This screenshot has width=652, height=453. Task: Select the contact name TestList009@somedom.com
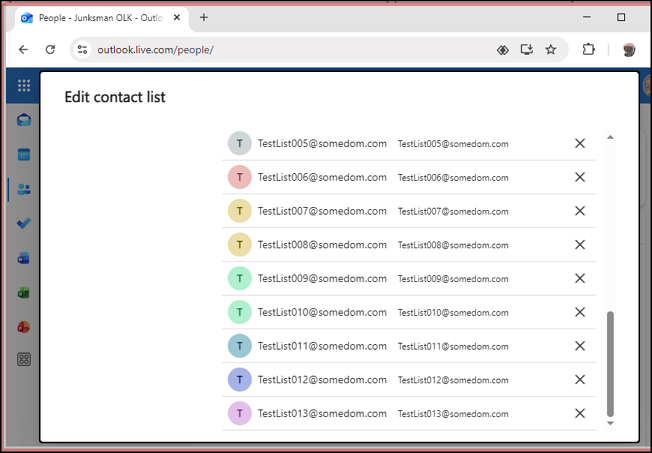pyautogui.click(x=322, y=278)
